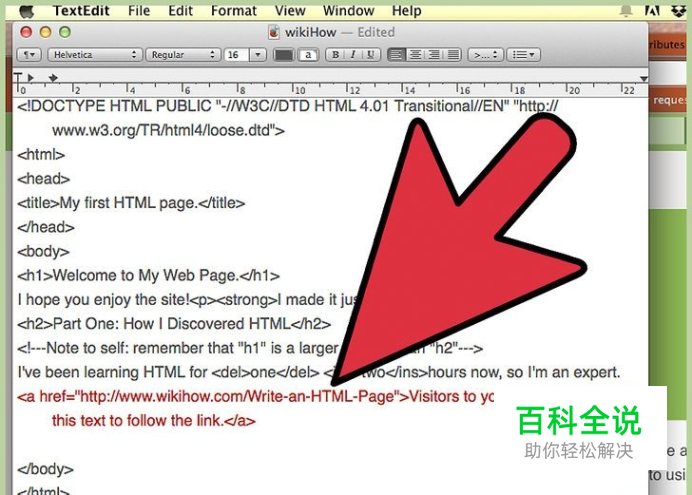This screenshot has height=495, width=692.
Task: Click the I hope you enjoy the site line
Action: [x=188, y=300]
